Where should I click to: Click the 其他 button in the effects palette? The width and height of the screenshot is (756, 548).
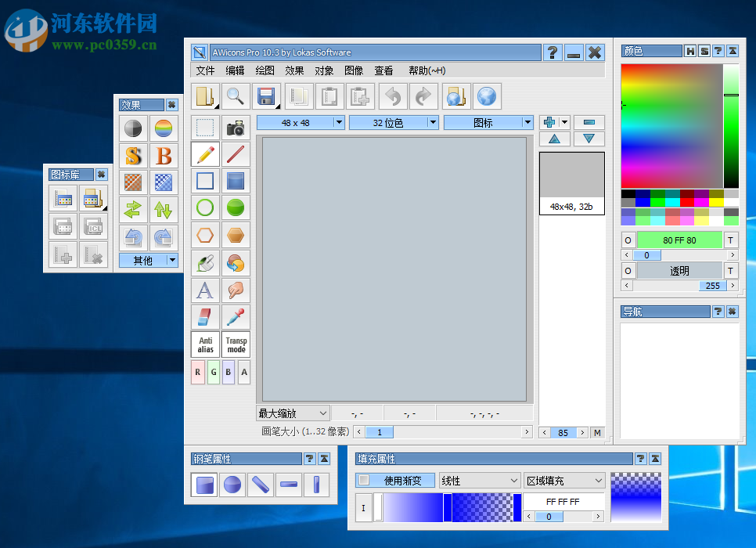click(x=144, y=260)
